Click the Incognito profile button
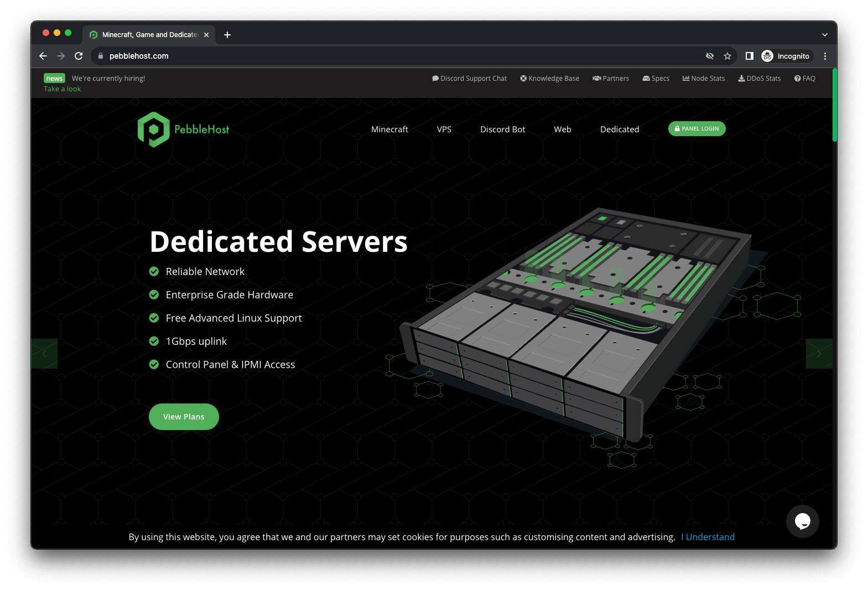The image size is (868, 590). point(786,56)
